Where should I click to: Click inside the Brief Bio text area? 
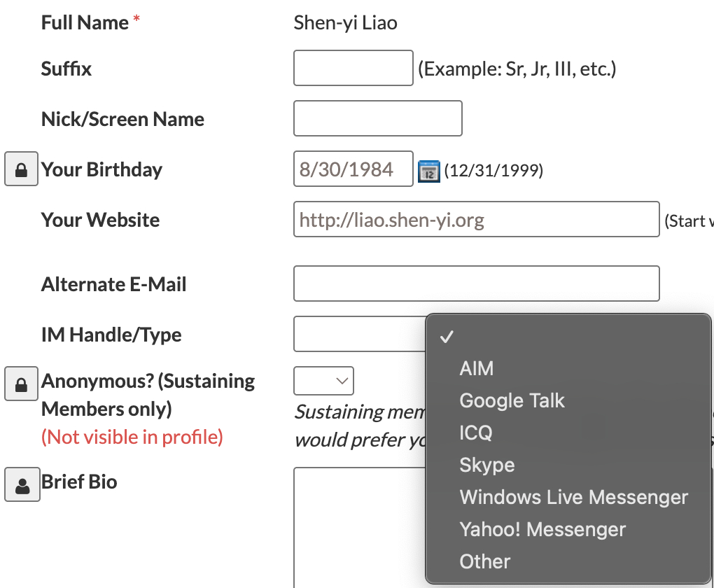coord(358,525)
